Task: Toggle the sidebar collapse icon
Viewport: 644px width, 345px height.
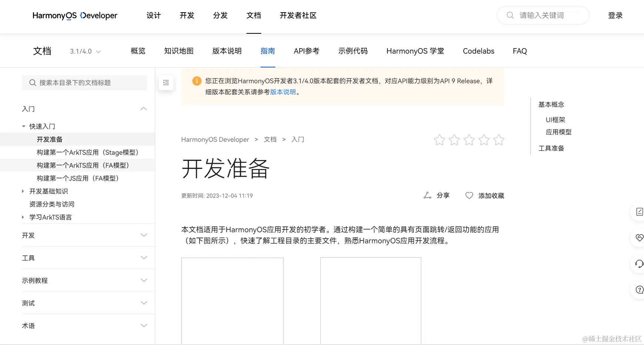Action: pyautogui.click(x=166, y=83)
